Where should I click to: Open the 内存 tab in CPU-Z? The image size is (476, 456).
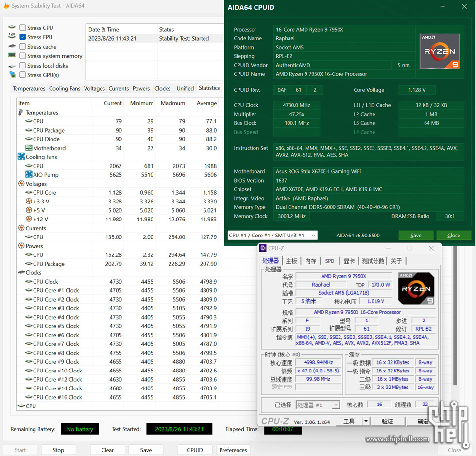[310, 261]
